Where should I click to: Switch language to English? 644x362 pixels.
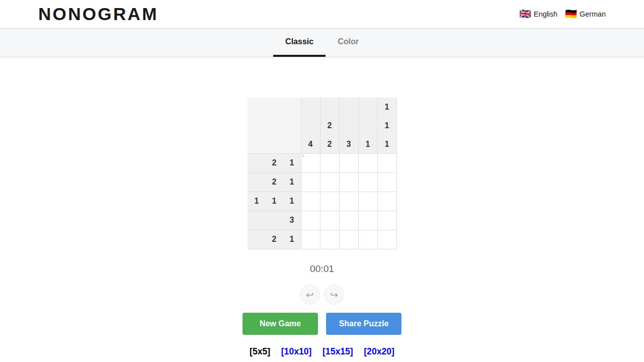[545, 14]
